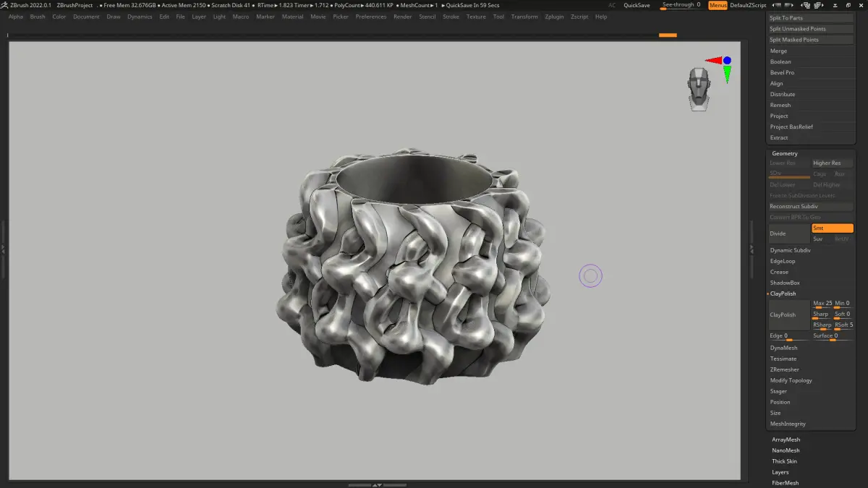Viewport: 868px width, 488px height.
Task: Open the Render menu
Action: pyautogui.click(x=402, y=17)
